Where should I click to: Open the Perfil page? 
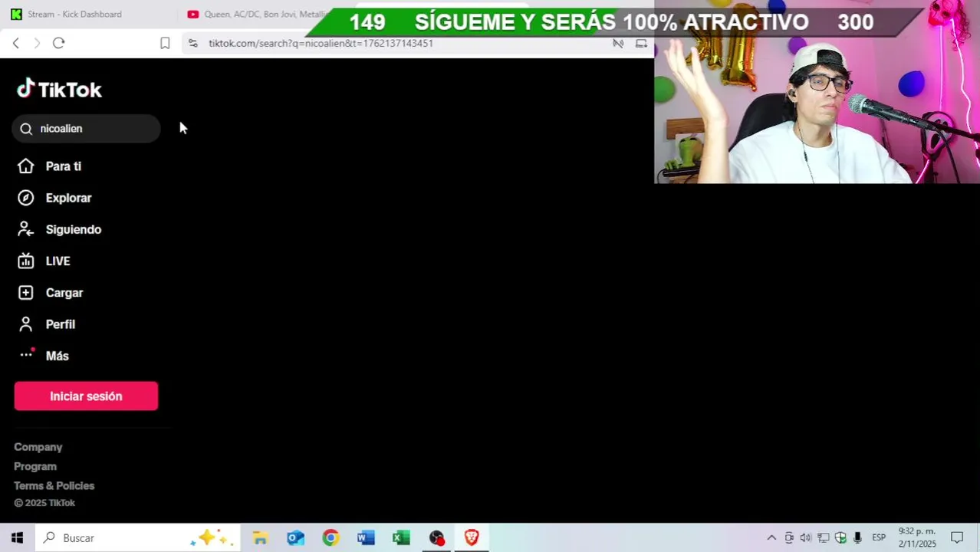[x=60, y=324]
